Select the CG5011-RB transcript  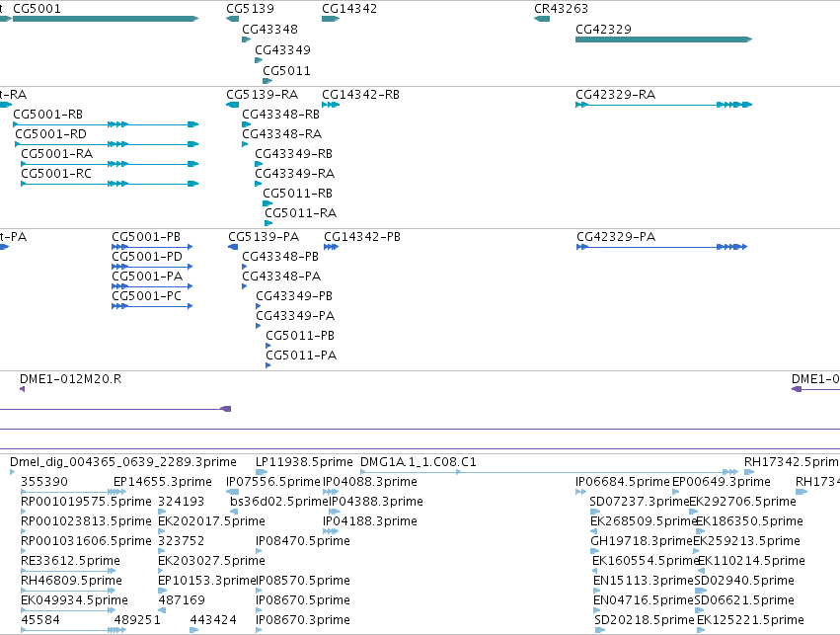[267, 203]
